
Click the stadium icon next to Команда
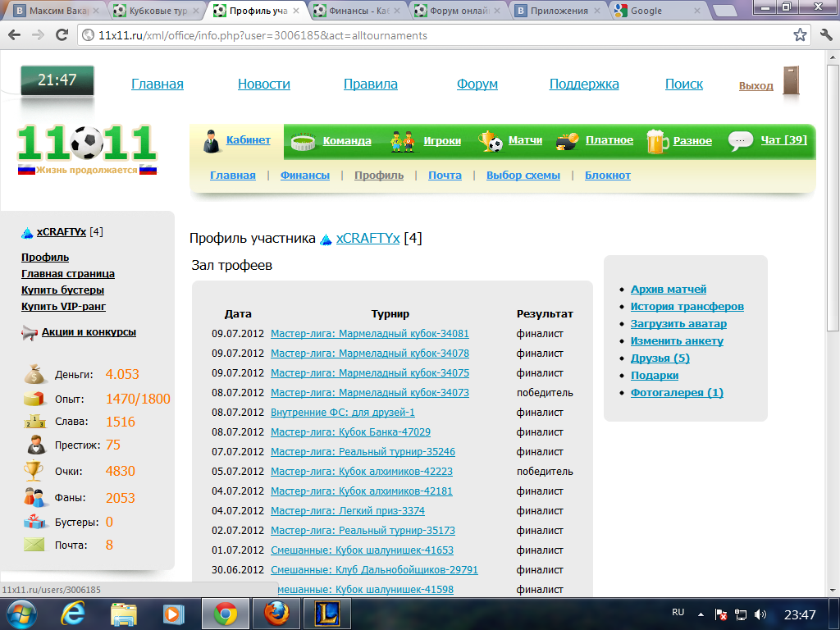(x=304, y=141)
